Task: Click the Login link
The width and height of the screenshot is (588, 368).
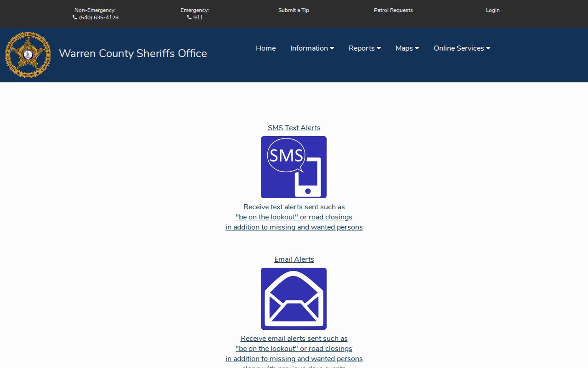Action: coord(492,10)
